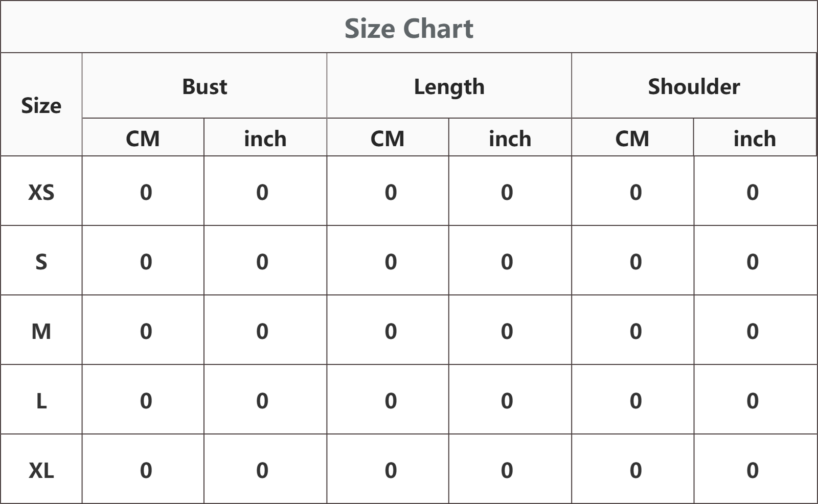Select the CM subheader under Length
818x504 pixels.
[x=388, y=138]
